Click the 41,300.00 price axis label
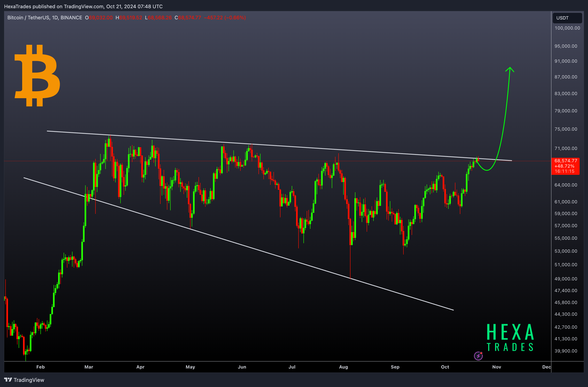The width and height of the screenshot is (588, 387). [566, 339]
